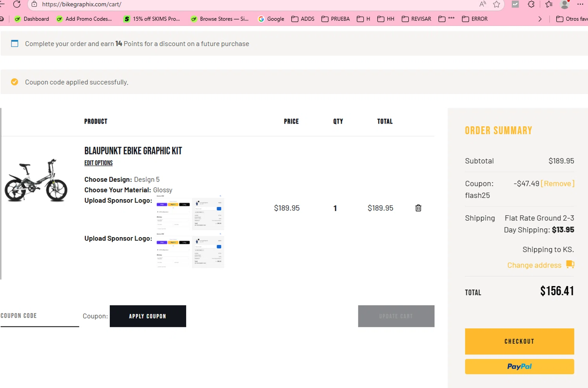
Task: Click the address bar lock icon
Action: [x=34, y=4]
